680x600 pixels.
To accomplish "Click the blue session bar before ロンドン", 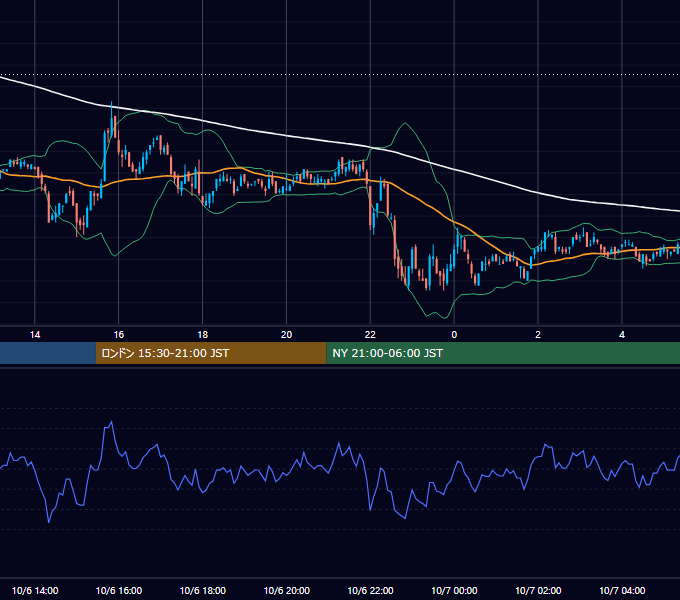I will click(48, 353).
